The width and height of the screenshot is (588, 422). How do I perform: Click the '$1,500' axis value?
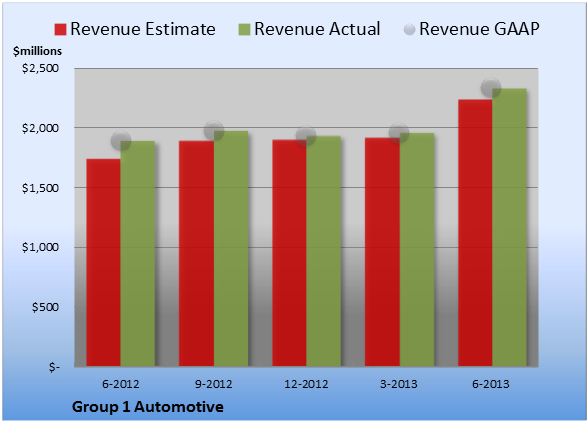(x=40, y=188)
